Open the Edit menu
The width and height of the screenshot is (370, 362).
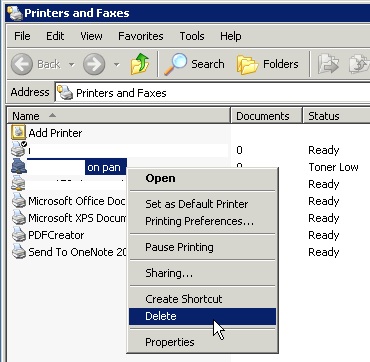[x=55, y=36]
